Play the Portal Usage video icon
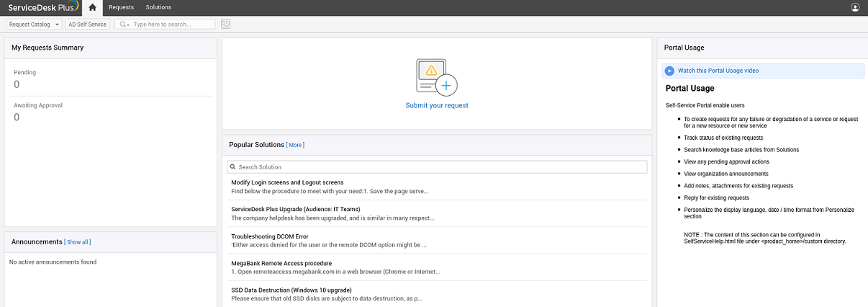 click(x=669, y=71)
